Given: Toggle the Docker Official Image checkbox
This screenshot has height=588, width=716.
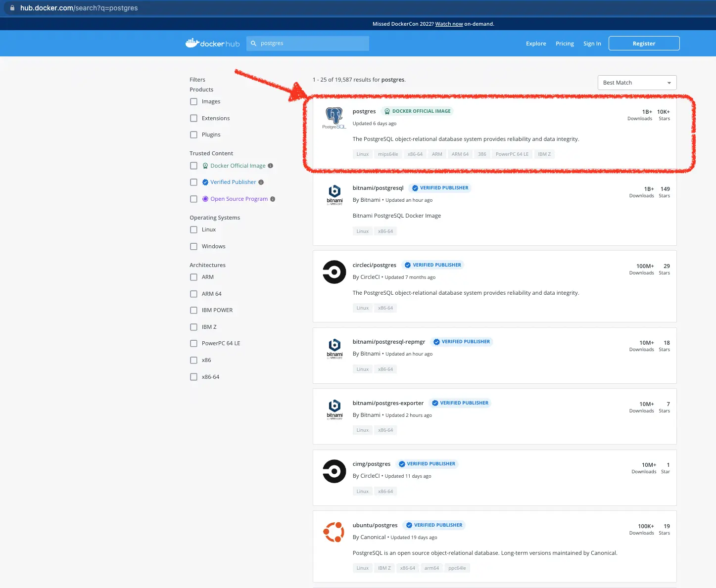Looking at the screenshot, I should click(x=194, y=166).
